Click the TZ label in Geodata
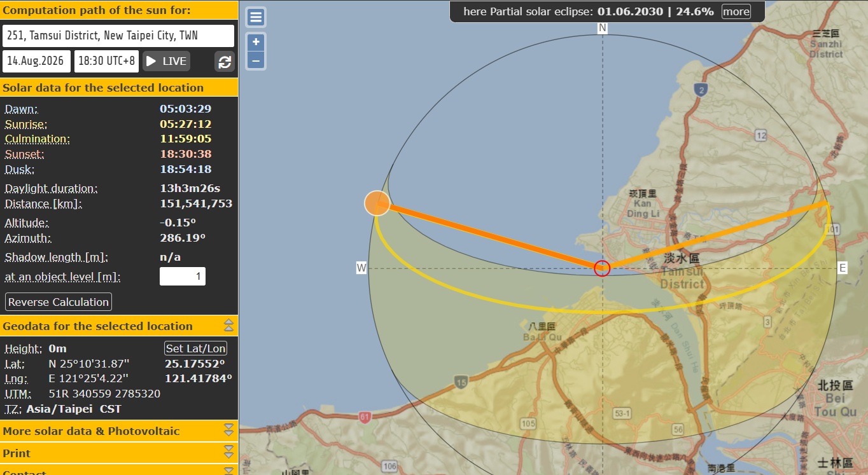The width and height of the screenshot is (868, 475). [14, 409]
